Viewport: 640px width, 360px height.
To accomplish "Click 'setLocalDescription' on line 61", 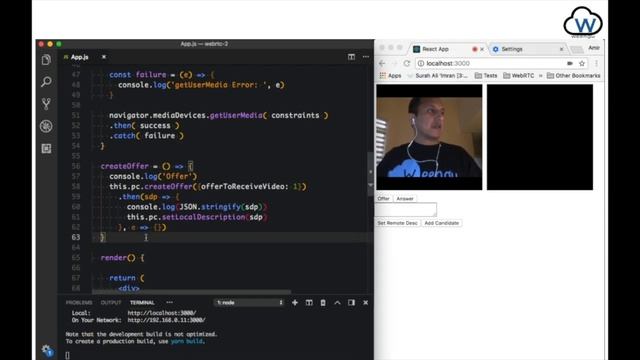I will (x=203, y=217).
